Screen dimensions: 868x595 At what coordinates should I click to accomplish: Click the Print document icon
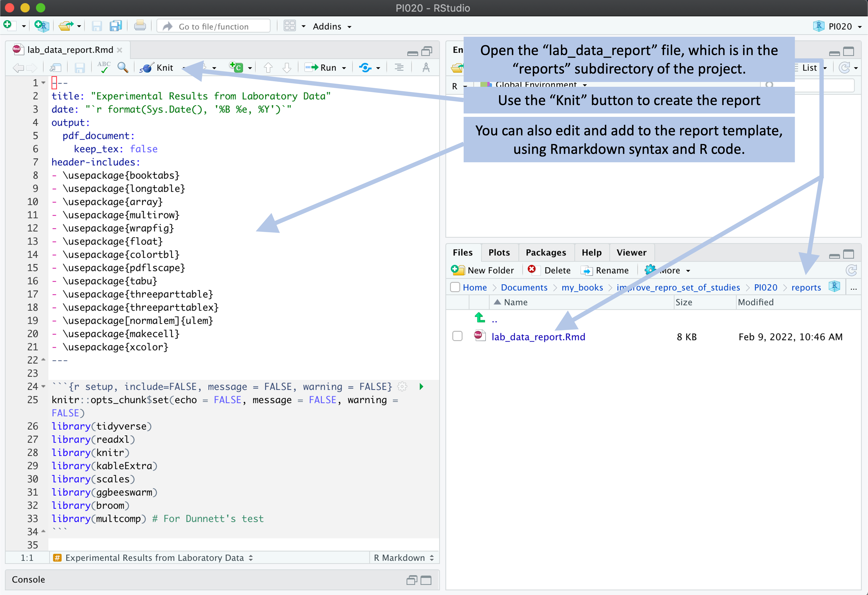[x=140, y=26]
